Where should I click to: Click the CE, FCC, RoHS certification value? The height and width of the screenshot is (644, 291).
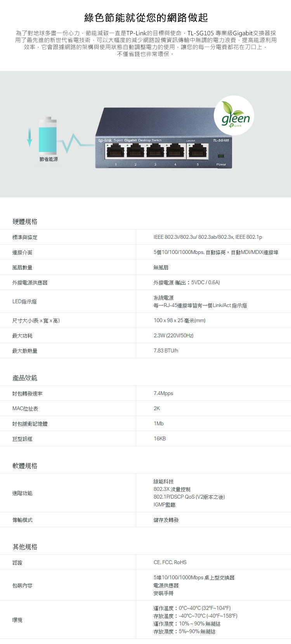pyautogui.click(x=170, y=562)
